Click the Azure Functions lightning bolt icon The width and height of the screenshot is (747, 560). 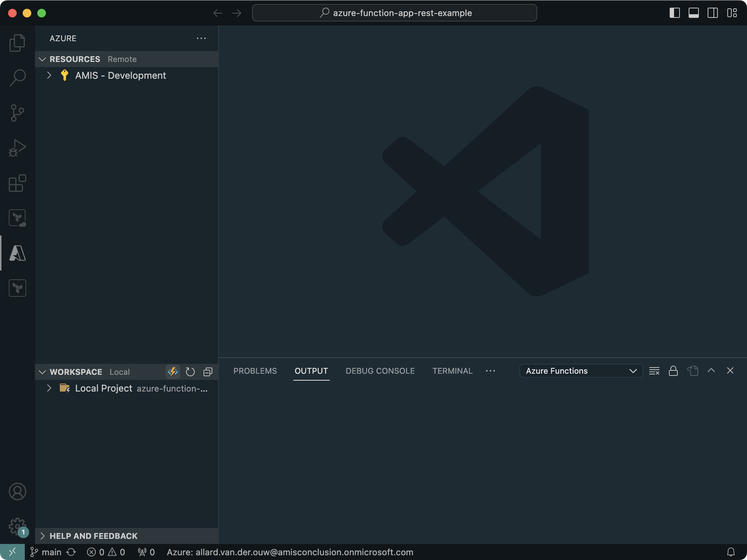tap(173, 372)
